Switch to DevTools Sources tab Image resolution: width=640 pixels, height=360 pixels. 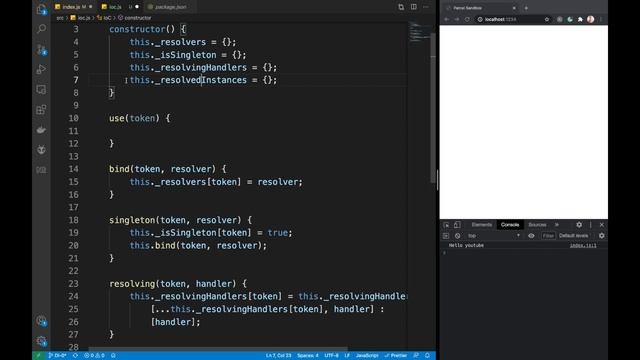[x=537, y=225]
